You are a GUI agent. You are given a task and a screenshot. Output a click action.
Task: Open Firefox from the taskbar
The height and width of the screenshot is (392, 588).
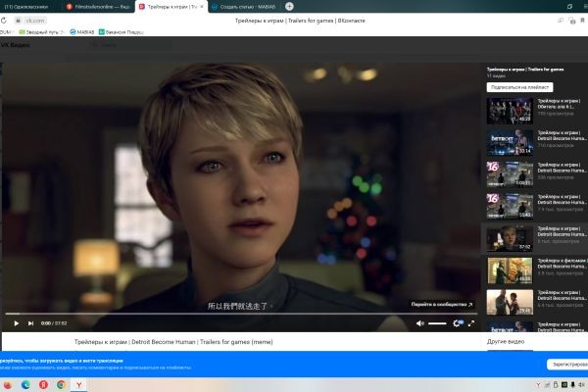pyautogui.click(x=8, y=385)
